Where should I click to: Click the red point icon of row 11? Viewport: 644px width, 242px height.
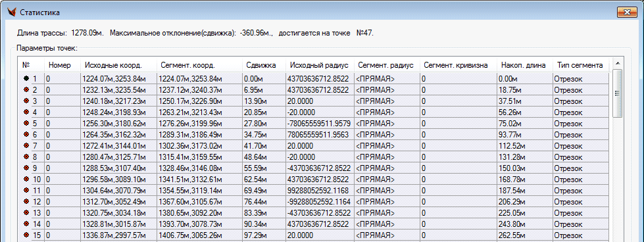coord(26,190)
